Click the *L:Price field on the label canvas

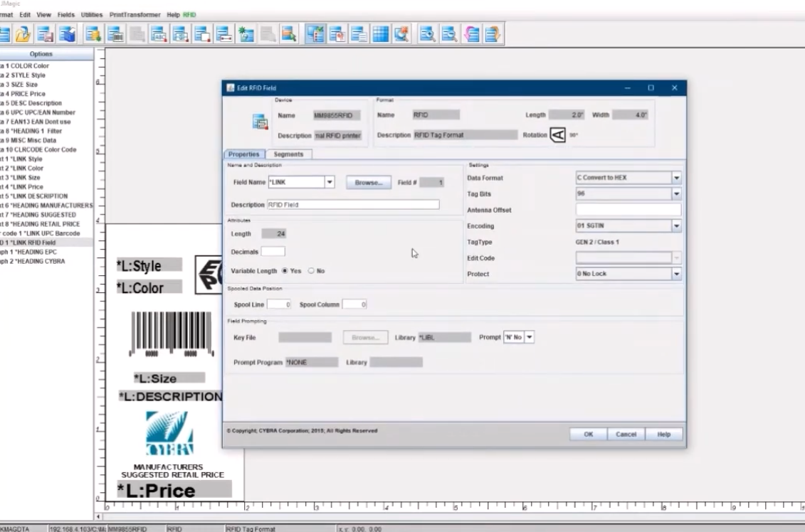174,491
